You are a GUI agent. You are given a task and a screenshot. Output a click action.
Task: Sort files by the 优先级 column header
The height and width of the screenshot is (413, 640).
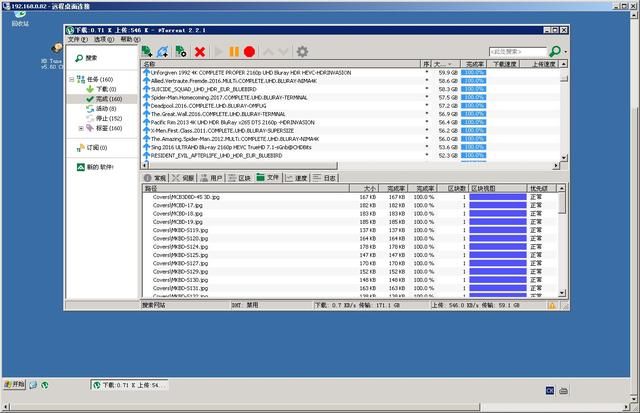click(541, 189)
